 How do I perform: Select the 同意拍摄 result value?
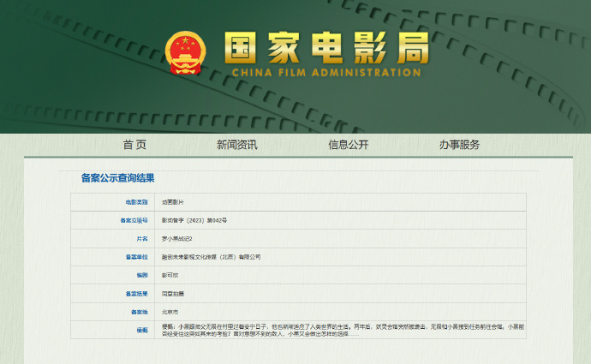point(173,294)
